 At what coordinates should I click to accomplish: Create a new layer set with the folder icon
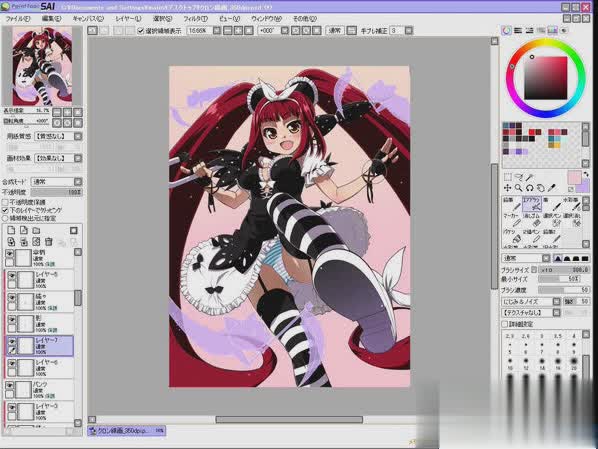(x=36, y=230)
